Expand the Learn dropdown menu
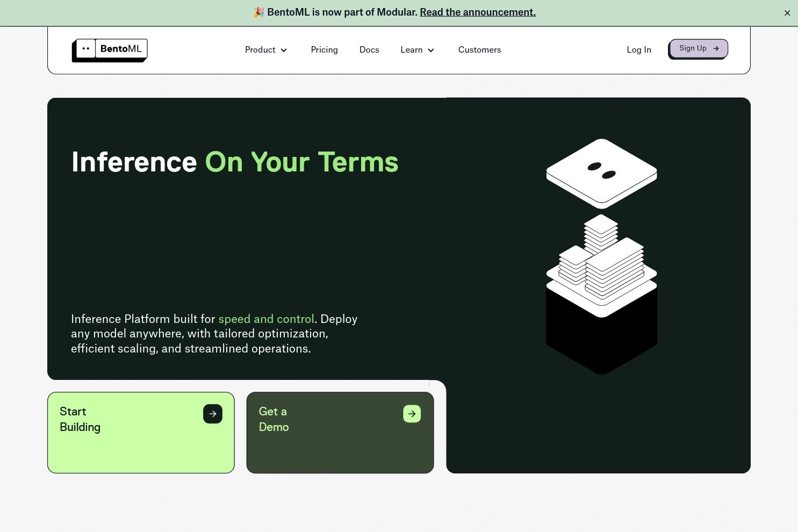The image size is (798, 532). [418, 50]
